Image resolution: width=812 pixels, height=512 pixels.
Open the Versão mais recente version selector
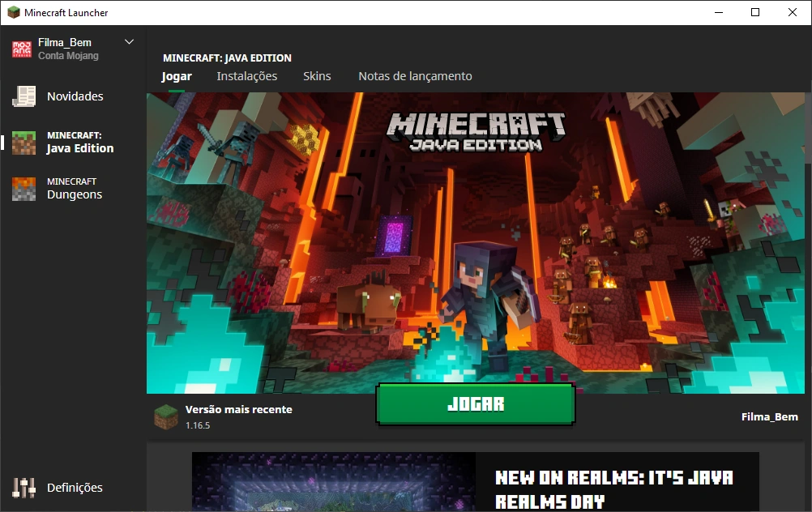point(224,416)
